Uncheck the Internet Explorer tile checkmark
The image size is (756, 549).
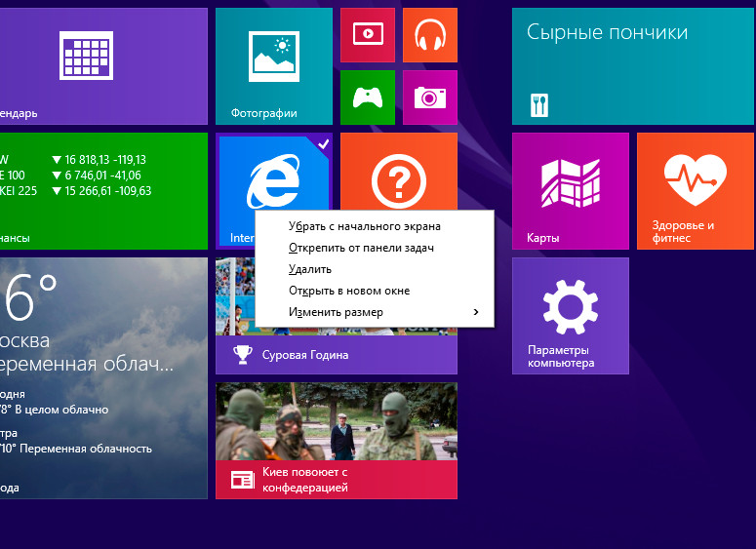[x=323, y=143]
